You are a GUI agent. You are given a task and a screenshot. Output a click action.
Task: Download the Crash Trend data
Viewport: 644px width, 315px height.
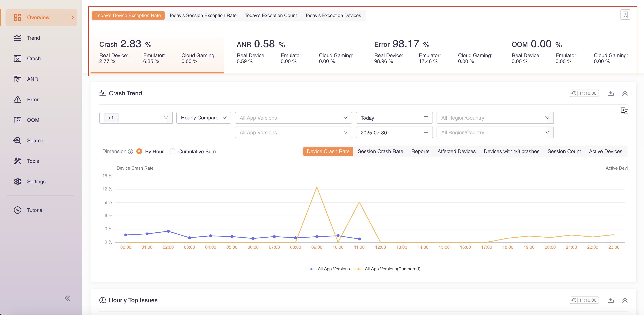(610, 93)
